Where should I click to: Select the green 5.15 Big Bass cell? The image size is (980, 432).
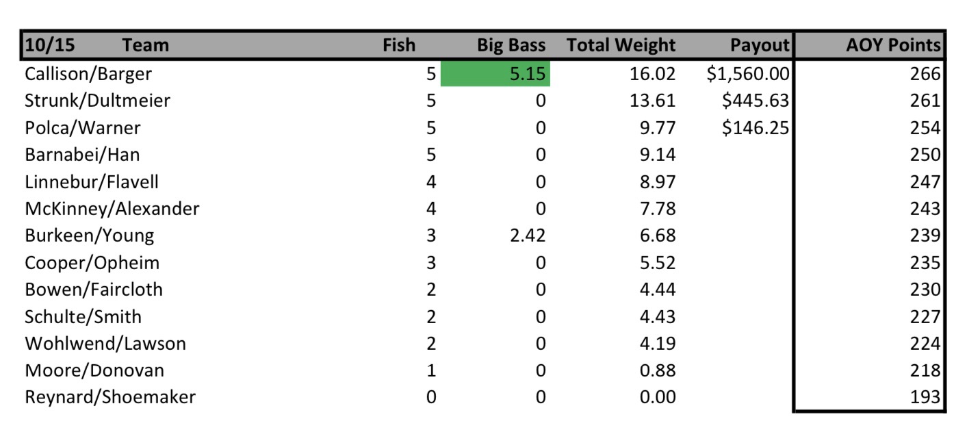[x=495, y=74]
